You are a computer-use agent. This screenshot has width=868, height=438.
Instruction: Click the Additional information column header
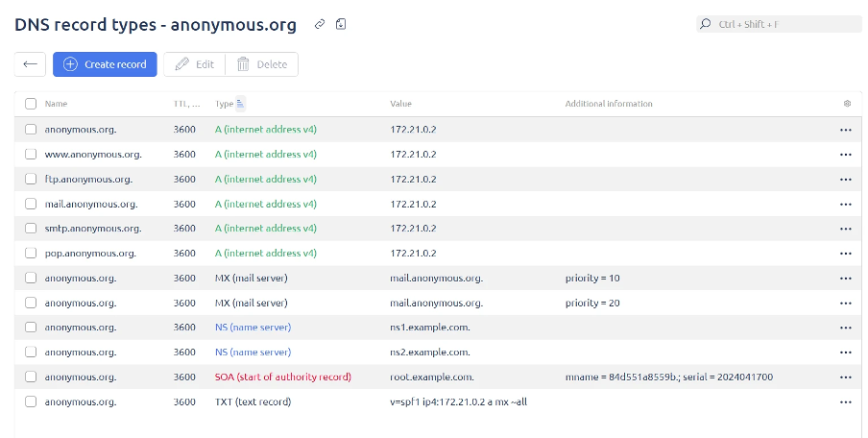(x=609, y=104)
